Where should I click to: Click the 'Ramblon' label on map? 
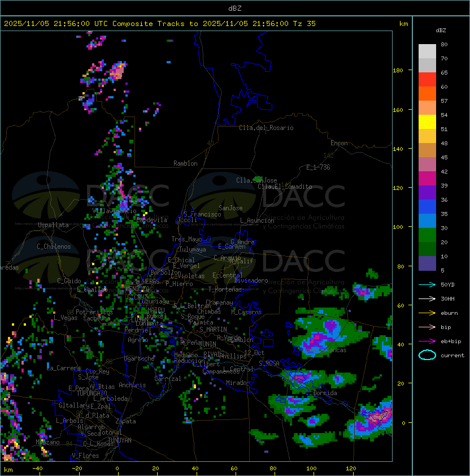pyautogui.click(x=185, y=163)
